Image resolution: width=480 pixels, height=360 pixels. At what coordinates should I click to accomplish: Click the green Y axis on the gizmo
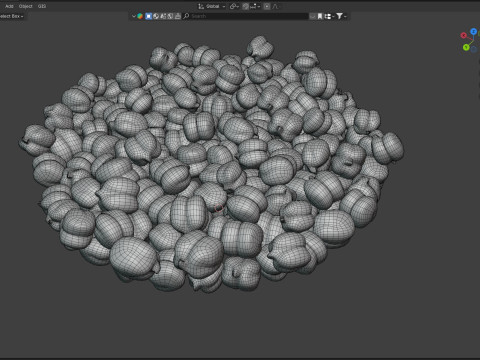466,47
